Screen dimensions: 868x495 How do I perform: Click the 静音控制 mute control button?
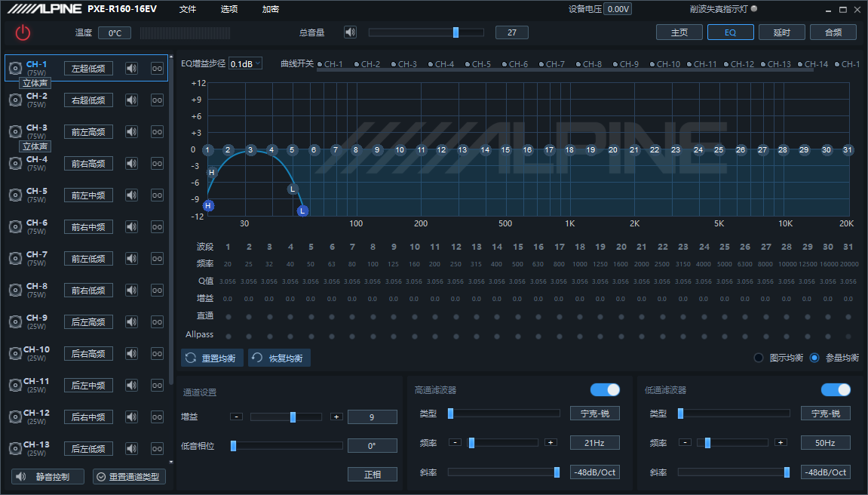[47, 477]
